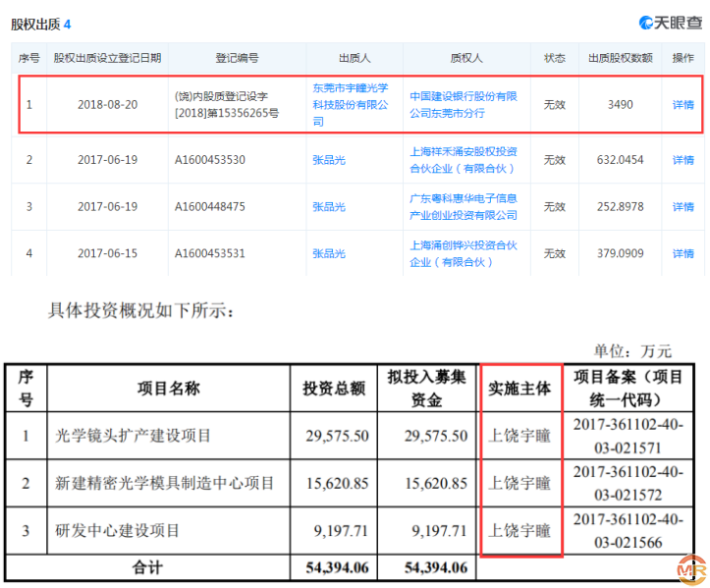Open 详情 for registration A1600448475
The image size is (710, 588).
(x=683, y=207)
